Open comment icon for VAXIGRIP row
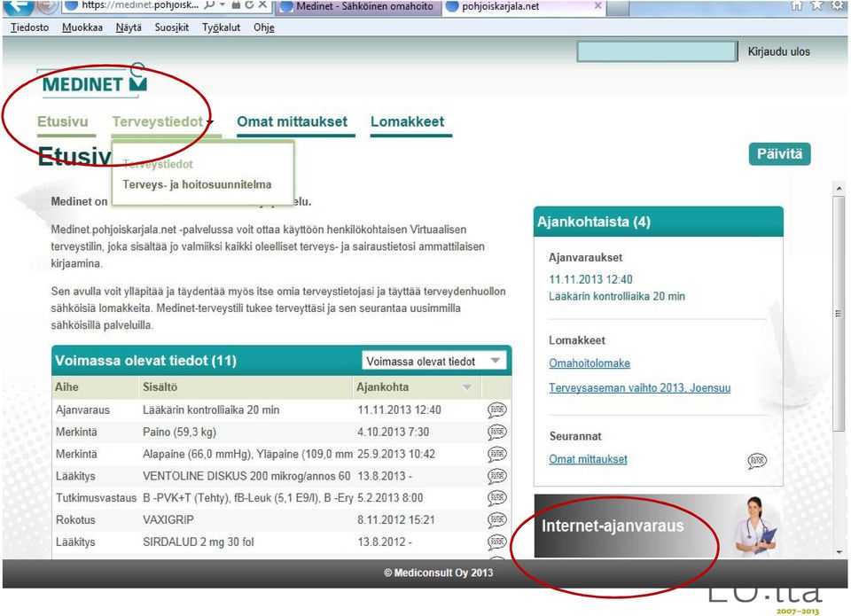Image resolution: width=851 pixels, height=616 pixels. pos(496,520)
